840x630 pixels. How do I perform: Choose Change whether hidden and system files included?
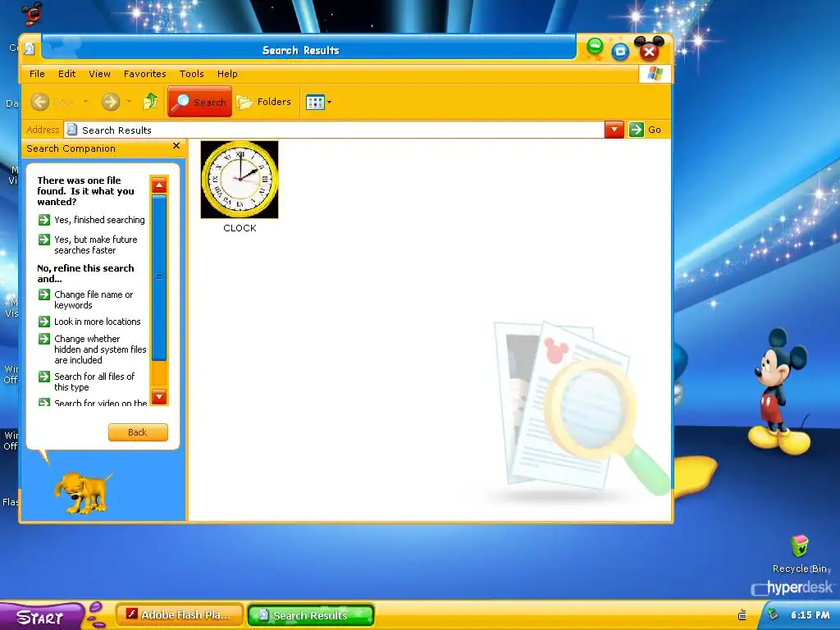click(99, 349)
